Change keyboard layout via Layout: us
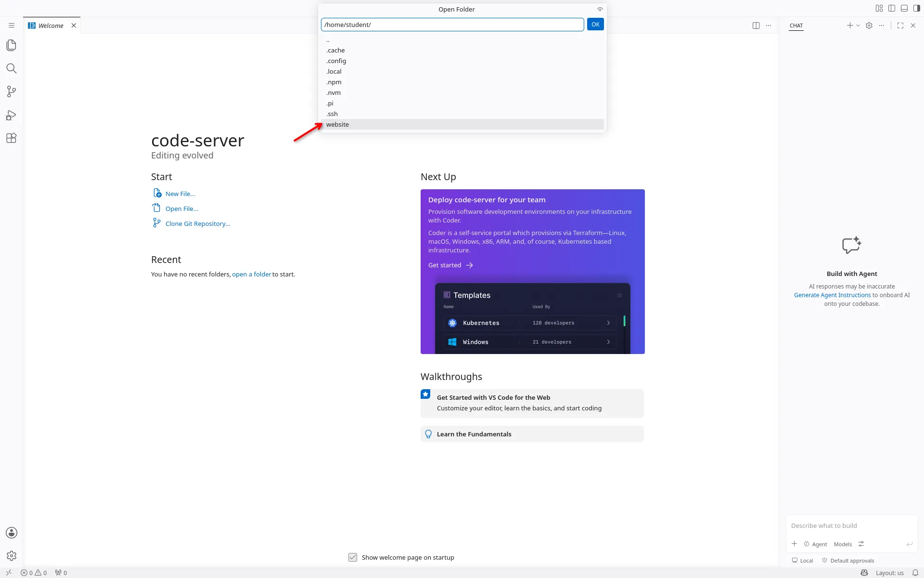The height and width of the screenshot is (578, 924). (x=889, y=573)
